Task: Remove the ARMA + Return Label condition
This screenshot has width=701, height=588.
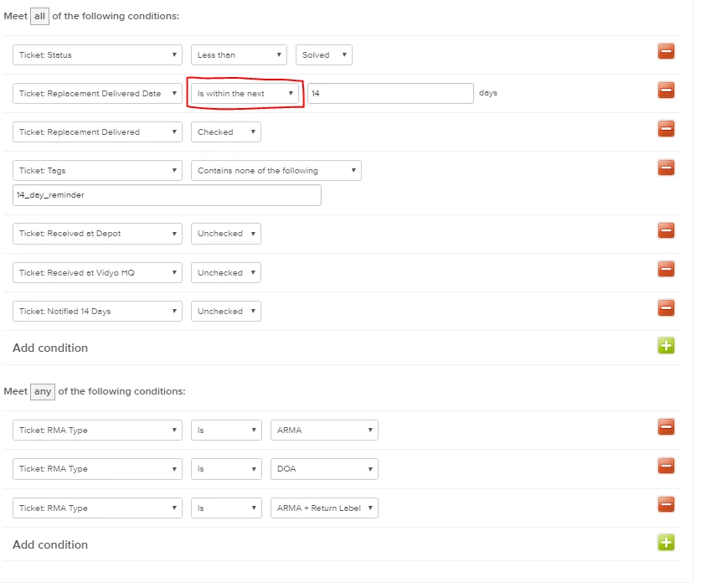Action: point(666,505)
